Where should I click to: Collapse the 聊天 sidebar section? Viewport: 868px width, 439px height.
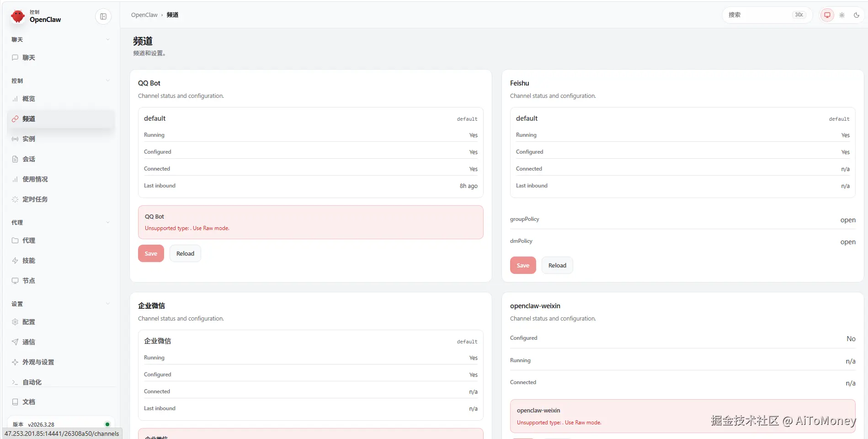(108, 40)
